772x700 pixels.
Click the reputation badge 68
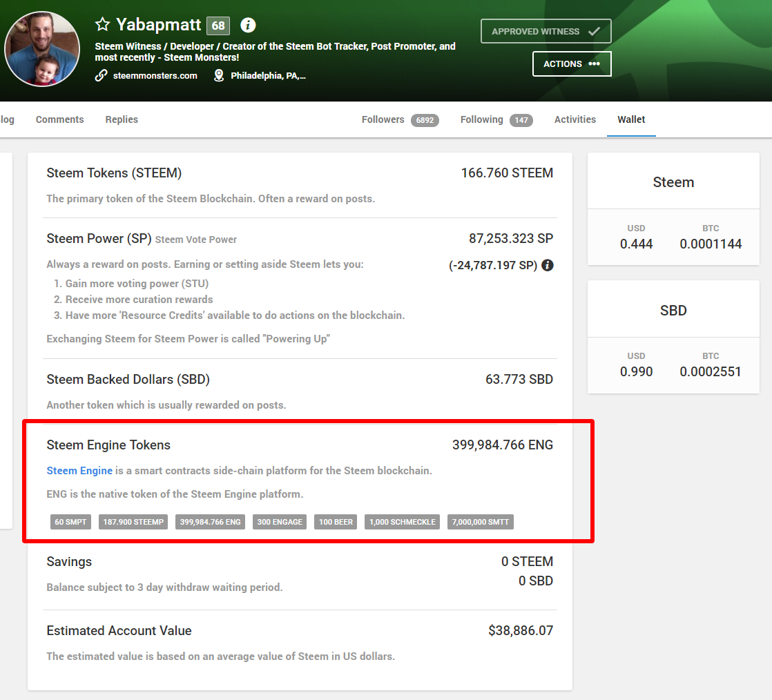[218, 26]
